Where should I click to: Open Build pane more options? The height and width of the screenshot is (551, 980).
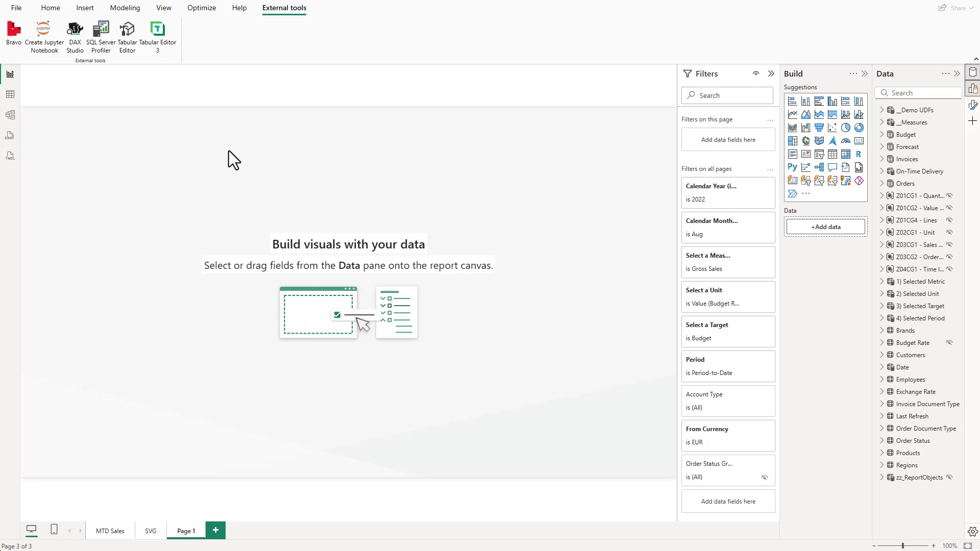(x=853, y=73)
